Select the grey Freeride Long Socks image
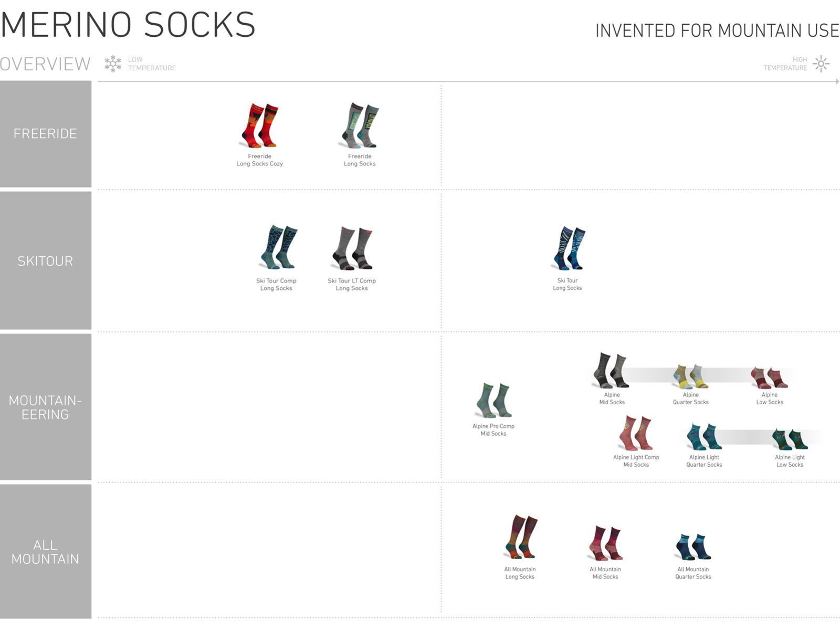 [360, 126]
